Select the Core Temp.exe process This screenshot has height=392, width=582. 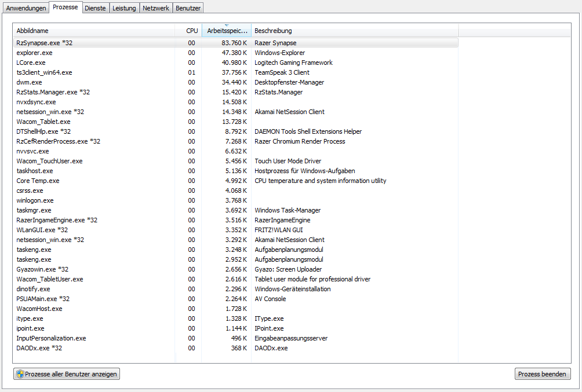[236, 181]
